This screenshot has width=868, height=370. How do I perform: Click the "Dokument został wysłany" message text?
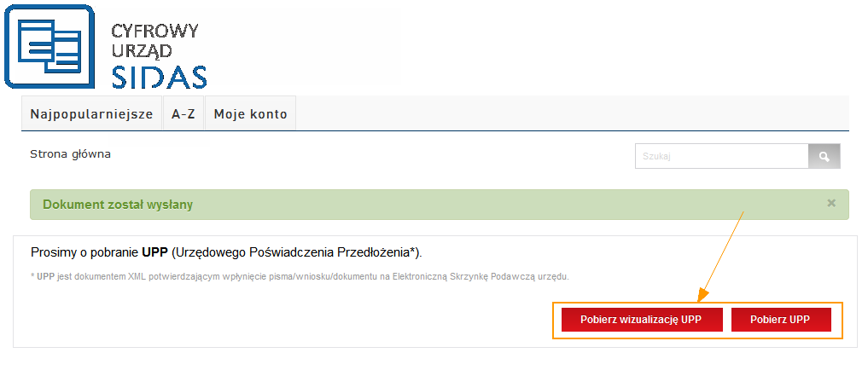[x=118, y=205]
